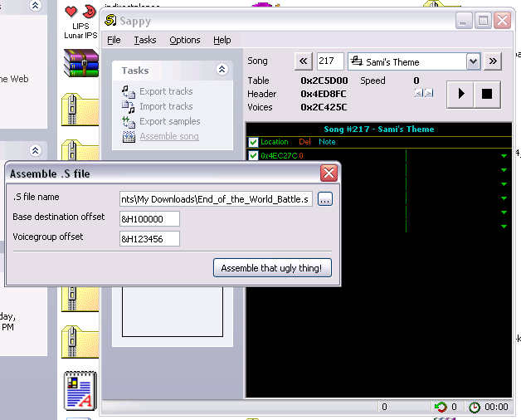Toggle track 0x4EC27C checkbox

[x=253, y=155]
